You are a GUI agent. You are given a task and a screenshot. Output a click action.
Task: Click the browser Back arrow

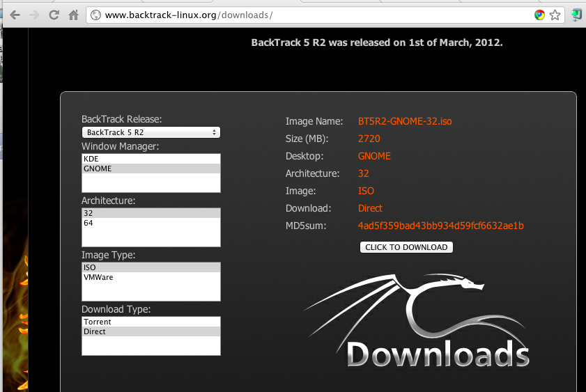15,15
